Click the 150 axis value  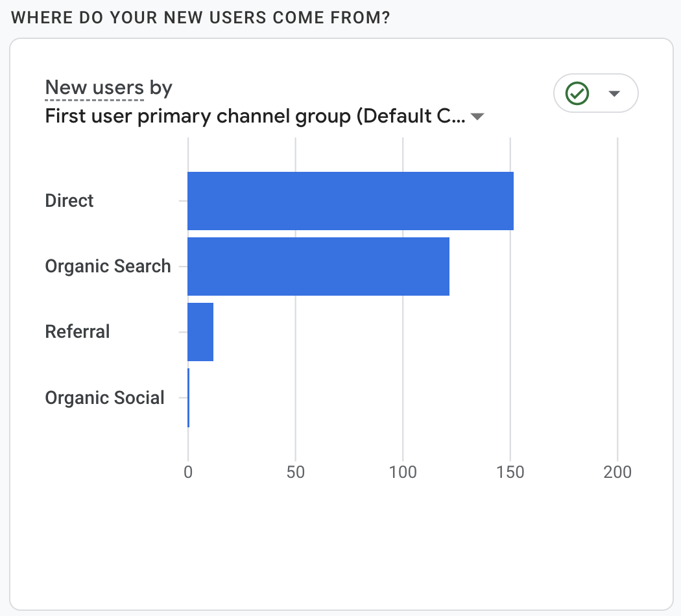[x=510, y=472]
